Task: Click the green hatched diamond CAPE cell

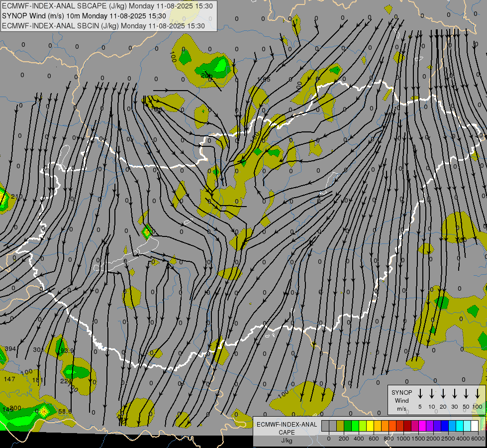Action: tap(147, 231)
